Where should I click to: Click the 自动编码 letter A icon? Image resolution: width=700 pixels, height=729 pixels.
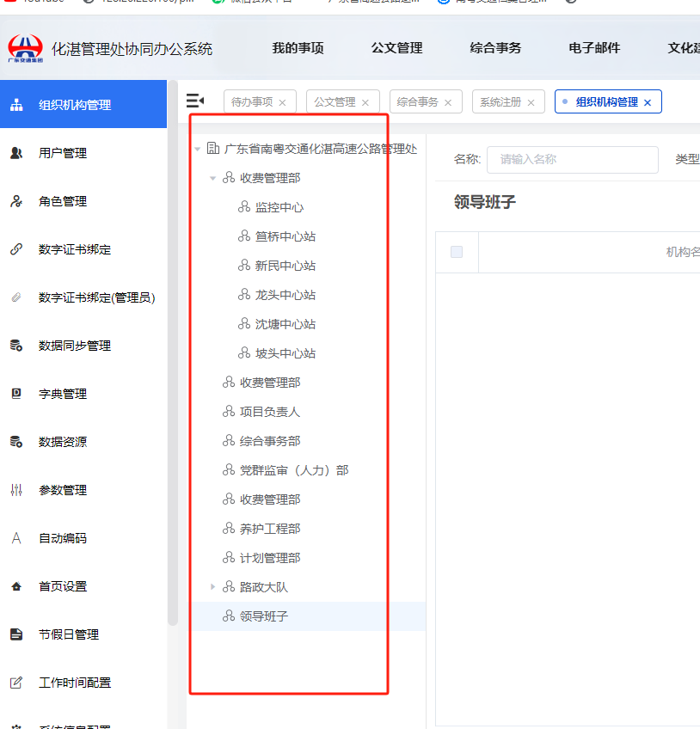16,538
